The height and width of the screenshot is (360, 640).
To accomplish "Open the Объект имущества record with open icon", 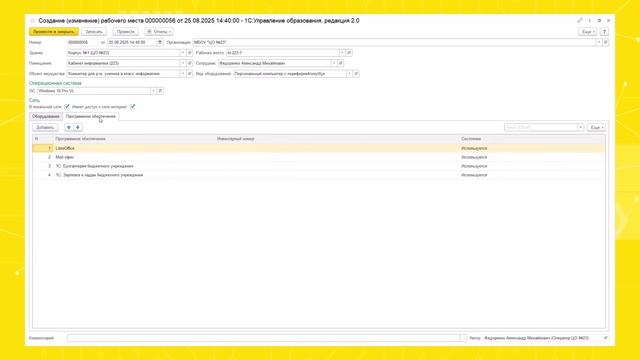I will coord(189,74).
